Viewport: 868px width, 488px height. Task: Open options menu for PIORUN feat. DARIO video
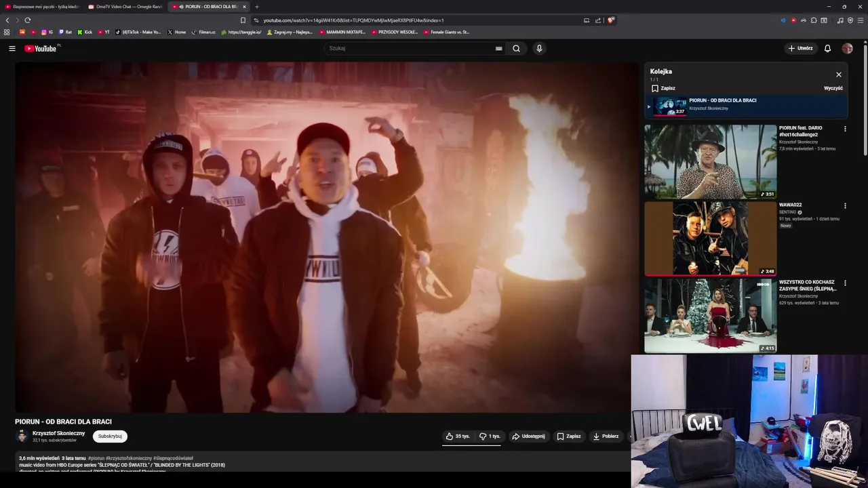pos(845,129)
